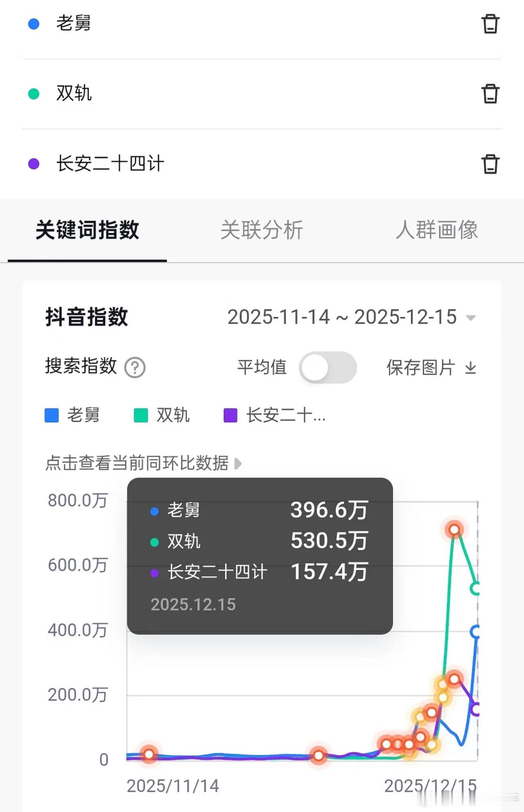Viewport: 524px width, 812px height.
Task: Delete the 双轨 keyword with trash icon
Action: coord(490,94)
